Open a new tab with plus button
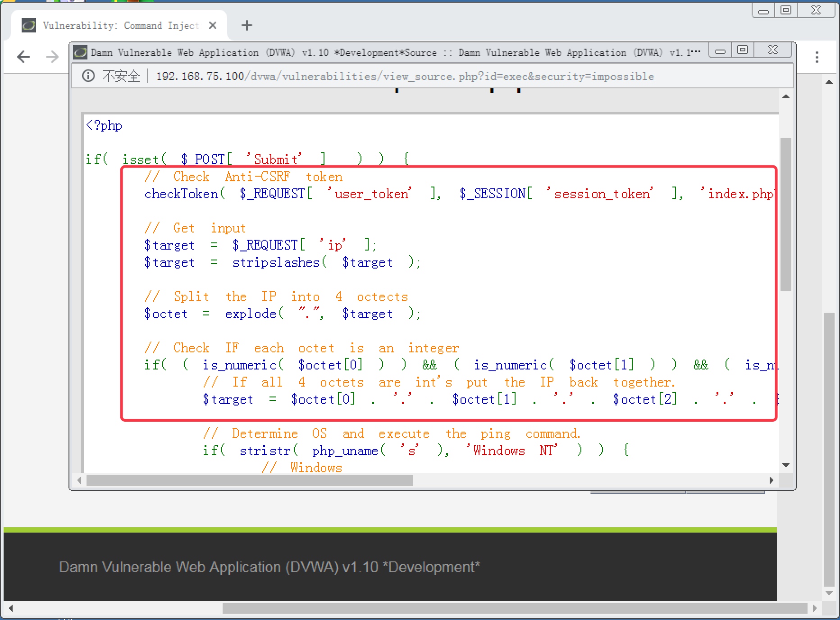 pyautogui.click(x=247, y=26)
